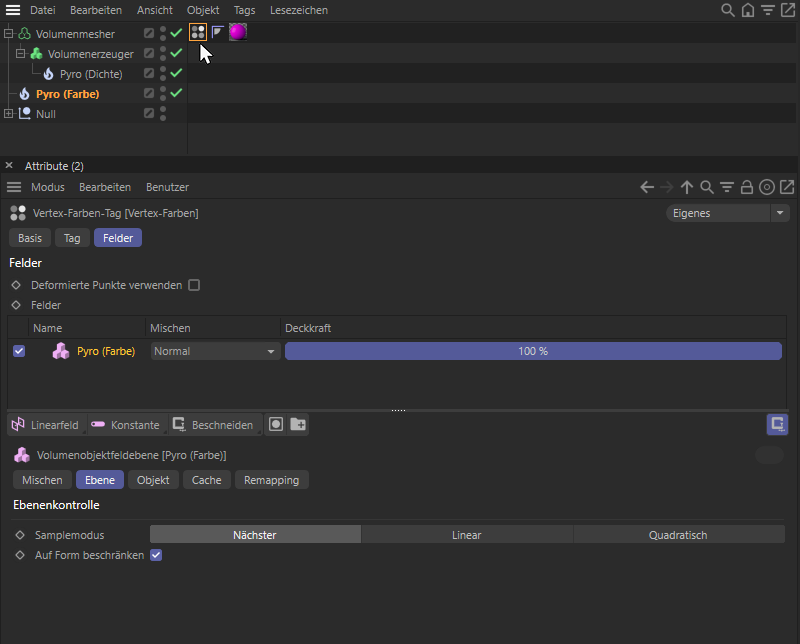Set Samplemodus to Linear
Viewport: 800px width, 644px height.
point(466,535)
